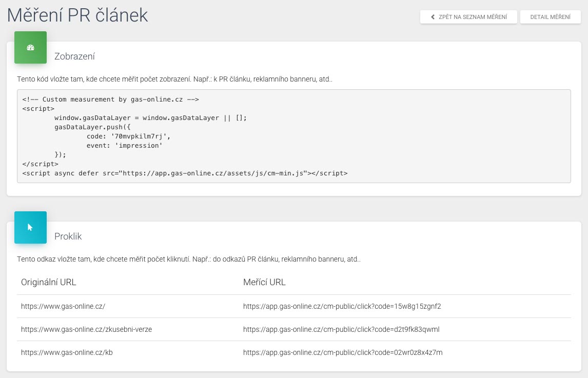Click tracking URL with code 15w8g15zgnf2

click(342, 306)
